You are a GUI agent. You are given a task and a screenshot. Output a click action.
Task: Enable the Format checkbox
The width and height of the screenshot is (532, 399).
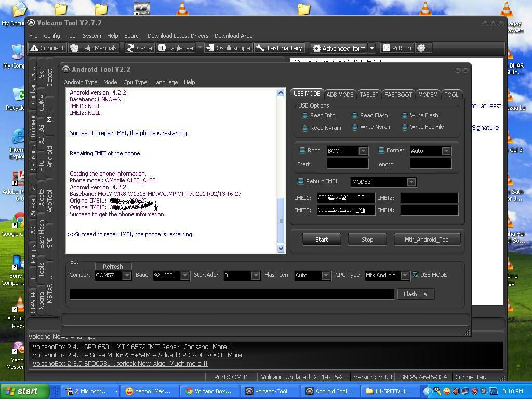click(381, 150)
